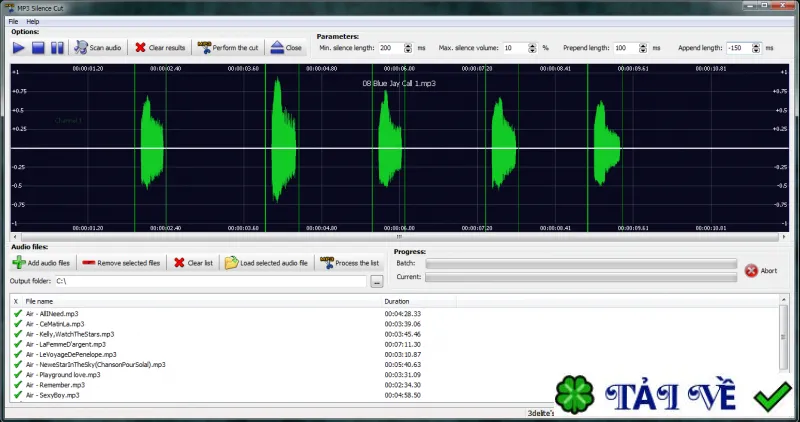This screenshot has height=422, width=800.
Task: Uncheck the green checkmark for Air - AllINeed.mp3
Action: coord(18,314)
